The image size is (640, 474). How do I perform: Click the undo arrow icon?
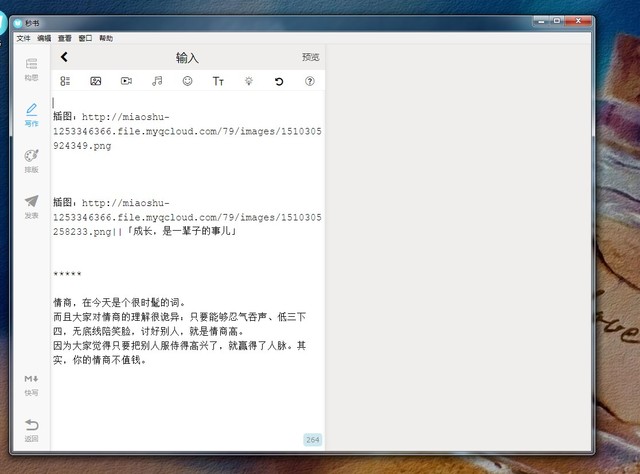coord(279,81)
